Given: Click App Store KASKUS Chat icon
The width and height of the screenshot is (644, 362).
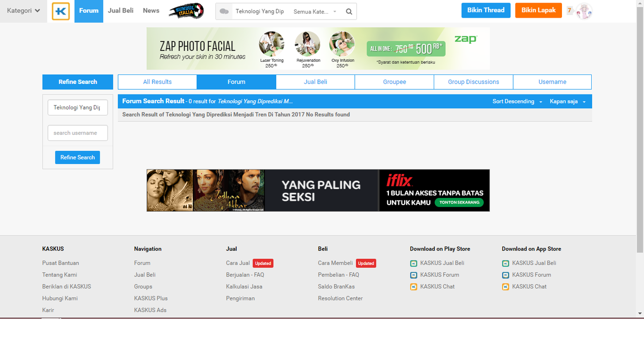Looking at the screenshot, I should click(x=506, y=287).
